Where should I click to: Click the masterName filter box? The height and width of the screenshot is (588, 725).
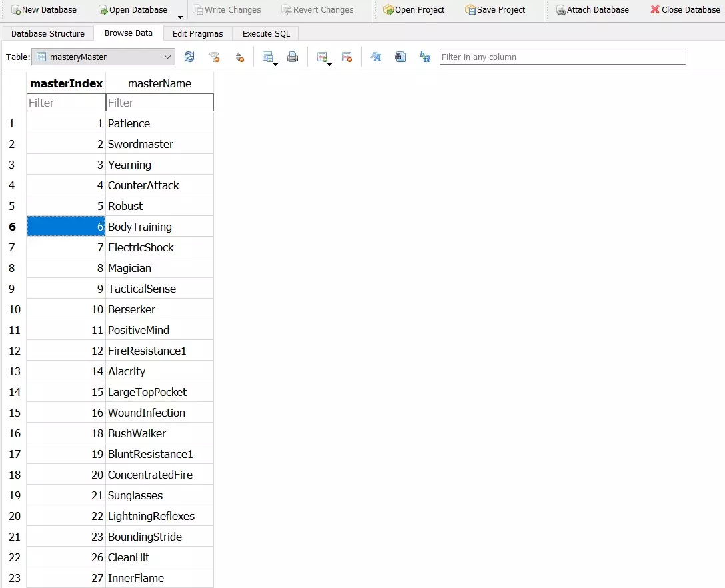pos(159,103)
